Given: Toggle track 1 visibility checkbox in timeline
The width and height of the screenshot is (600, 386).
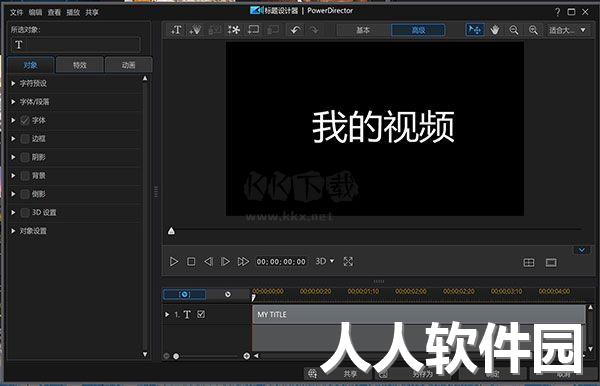Looking at the screenshot, I should pos(201,314).
